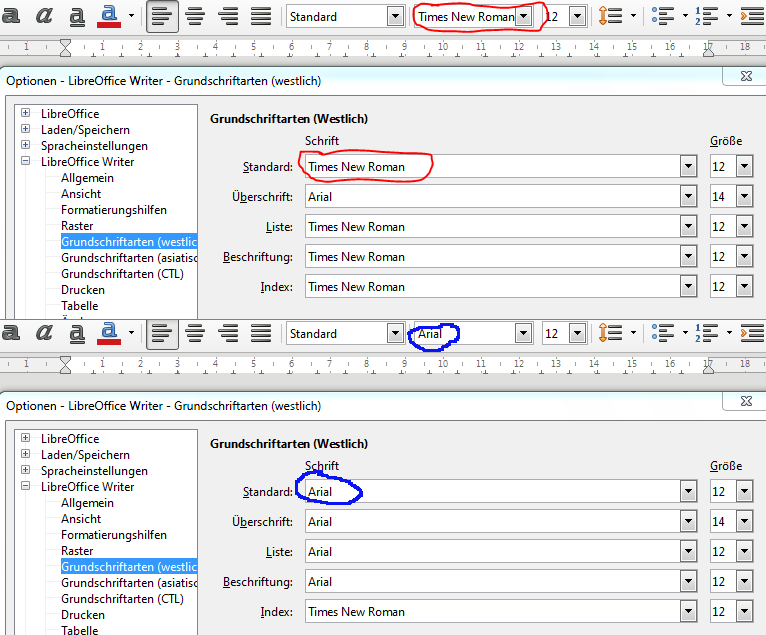
Task: Toggle center alignment in lower toolbar
Action: pyautogui.click(x=195, y=334)
